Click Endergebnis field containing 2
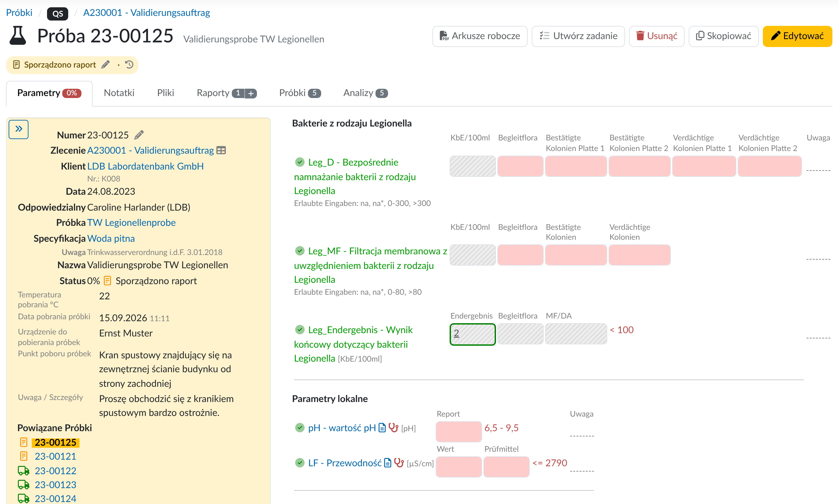Screen dimensions: 839x504 point(472,334)
